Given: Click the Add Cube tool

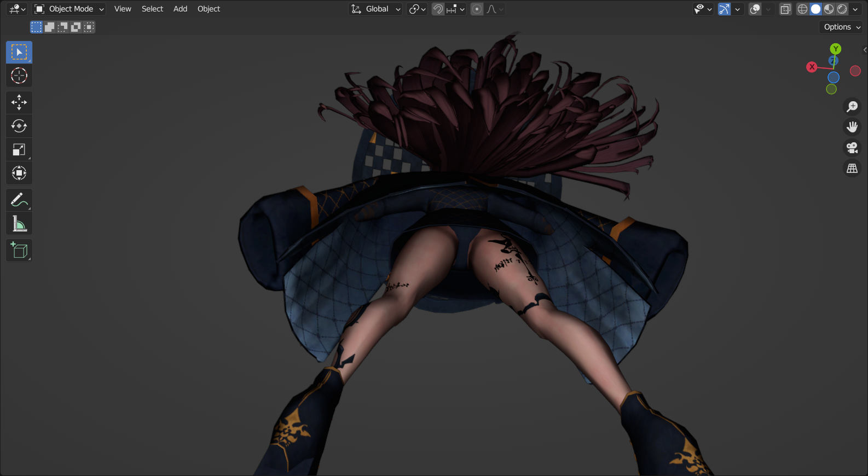Looking at the screenshot, I should [19, 251].
